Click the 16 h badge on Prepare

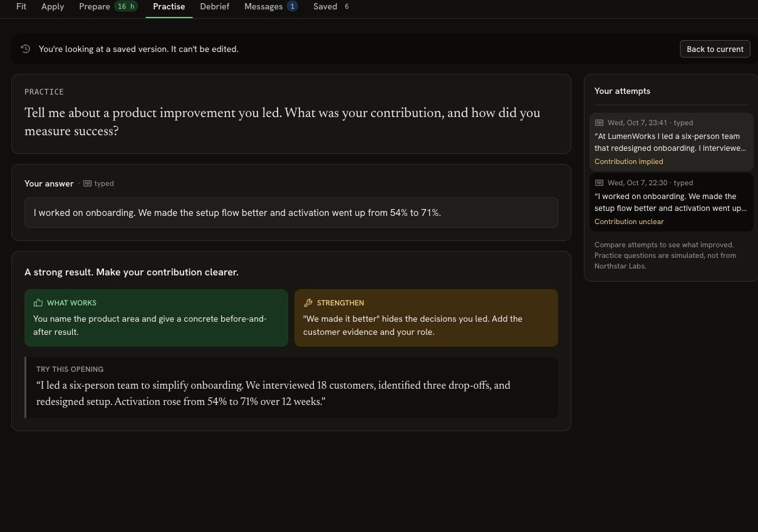(x=126, y=6)
